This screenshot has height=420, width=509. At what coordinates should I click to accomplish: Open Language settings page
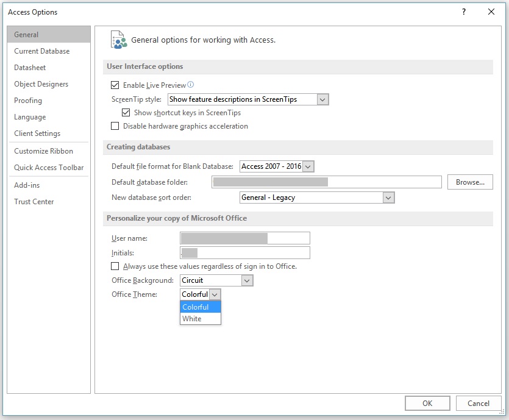(49, 117)
